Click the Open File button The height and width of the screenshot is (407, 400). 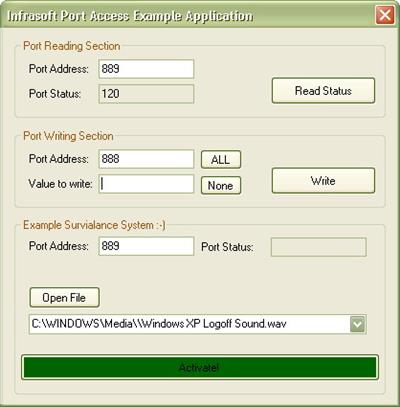(64, 297)
